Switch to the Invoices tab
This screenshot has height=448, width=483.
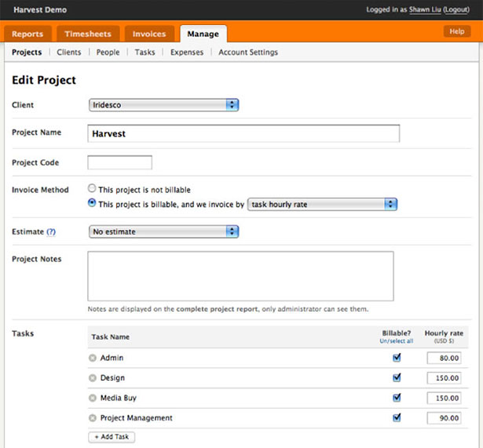(149, 34)
